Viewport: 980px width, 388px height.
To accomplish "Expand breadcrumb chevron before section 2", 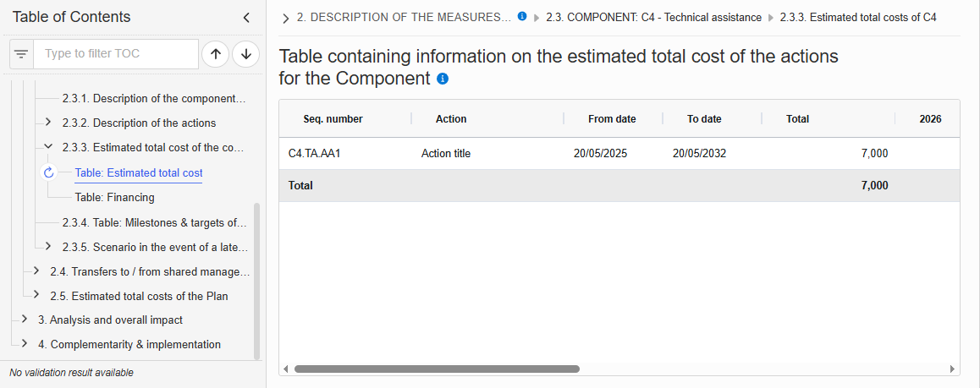I will tap(286, 19).
